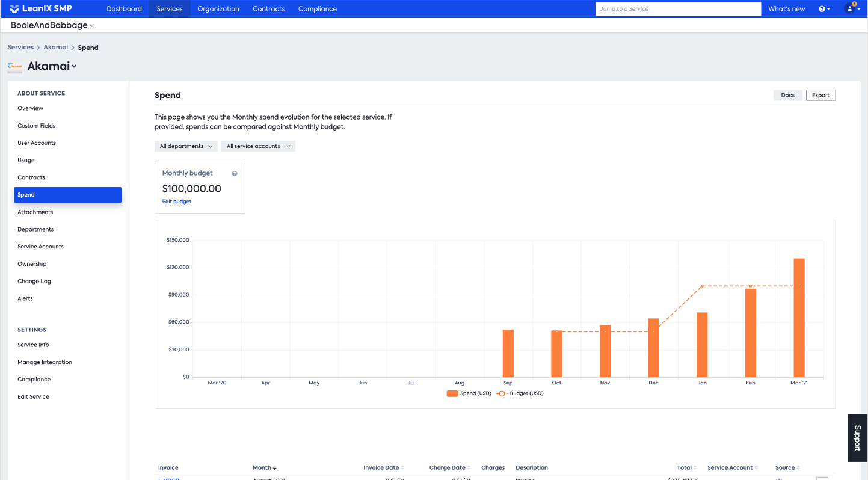Open Overview in sidebar

tap(30, 108)
